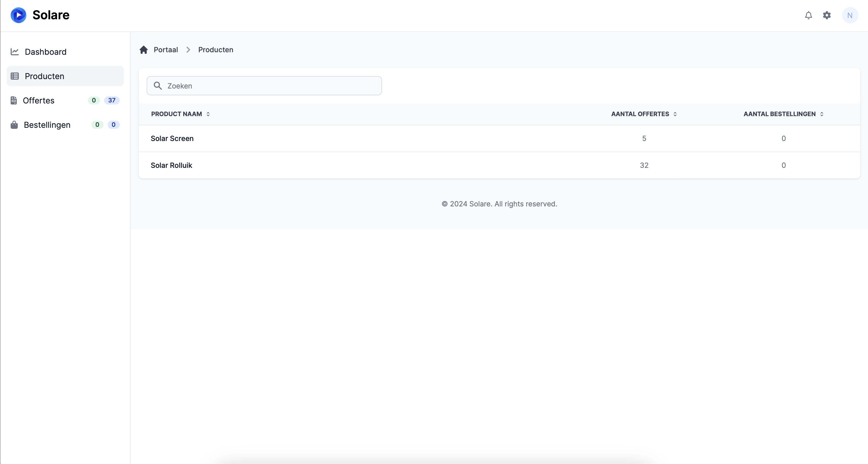The image size is (868, 464).
Task: Click Solar Screen bestellingen count 0
Action: 783,138
